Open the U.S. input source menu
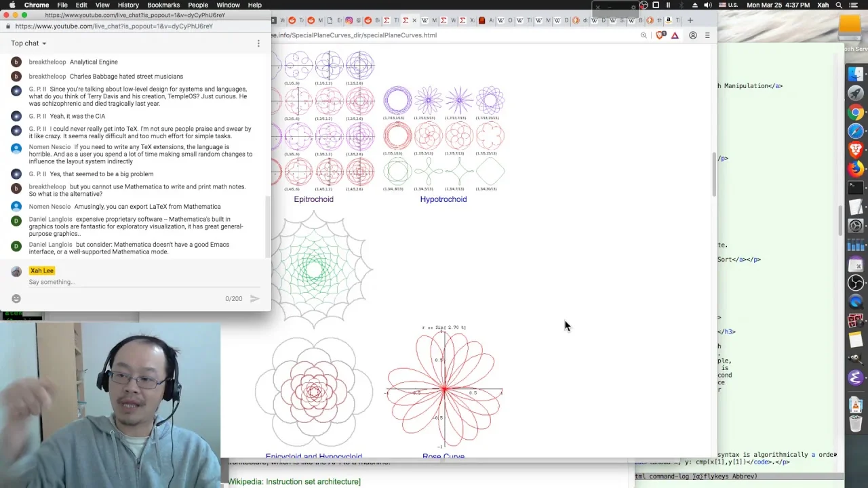 (x=728, y=5)
